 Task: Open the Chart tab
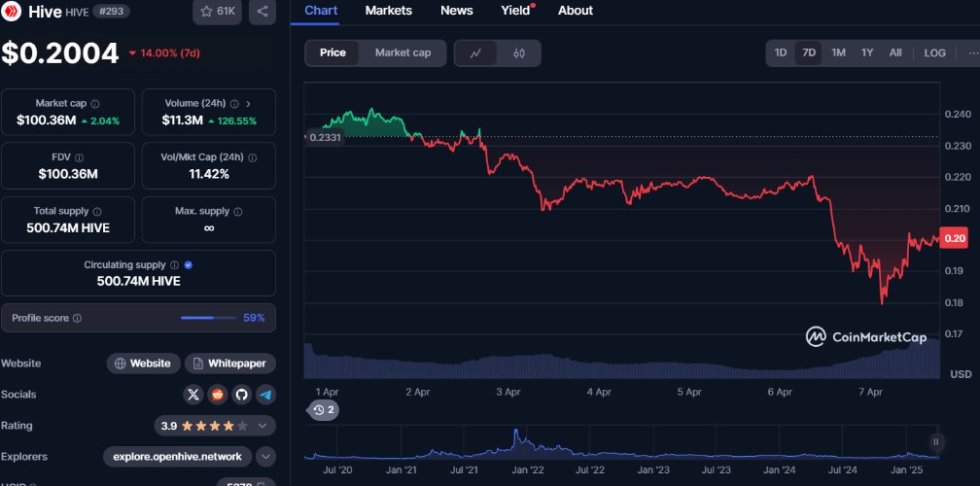click(321, 11)
